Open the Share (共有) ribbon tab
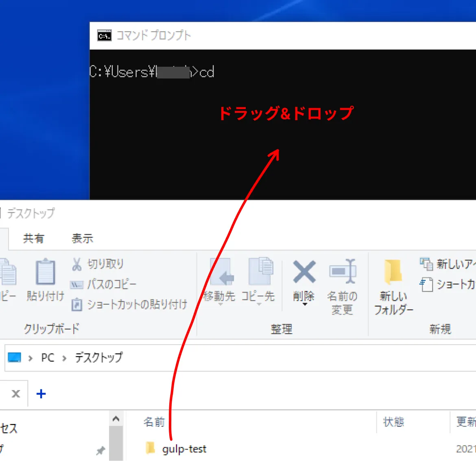The width and height of the screenshot is (476, 461). [34, 238]
